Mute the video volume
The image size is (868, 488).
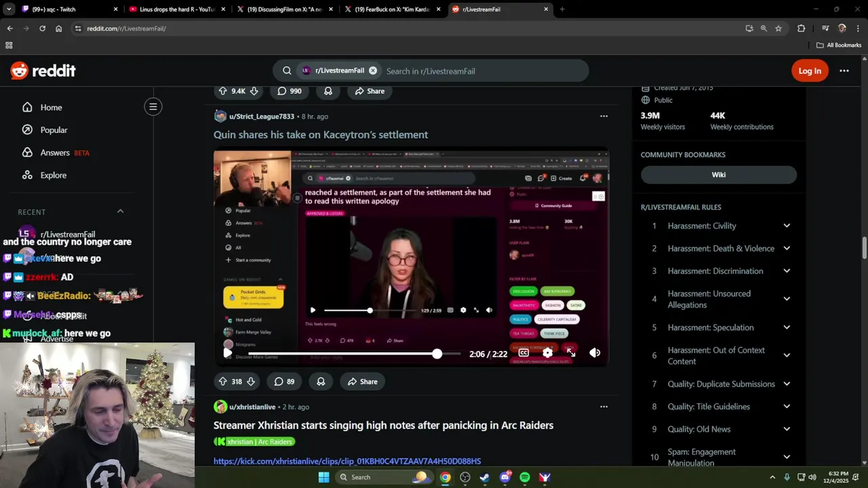tap(595, 353)
